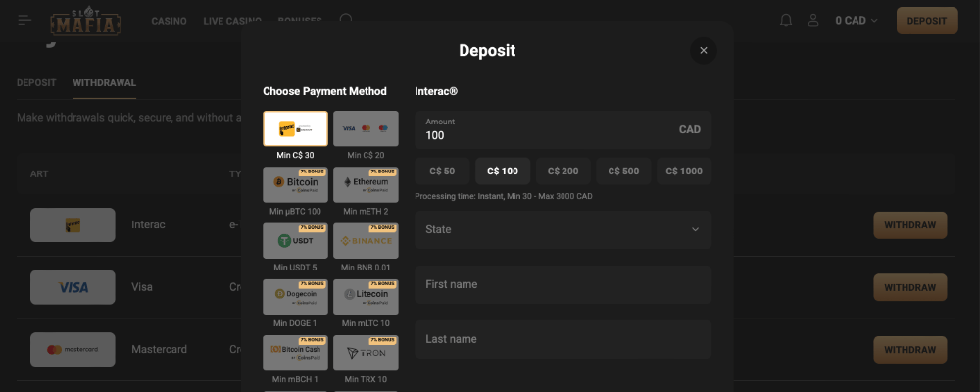Click the 'Min DOGE 1' label

[296, 323]
